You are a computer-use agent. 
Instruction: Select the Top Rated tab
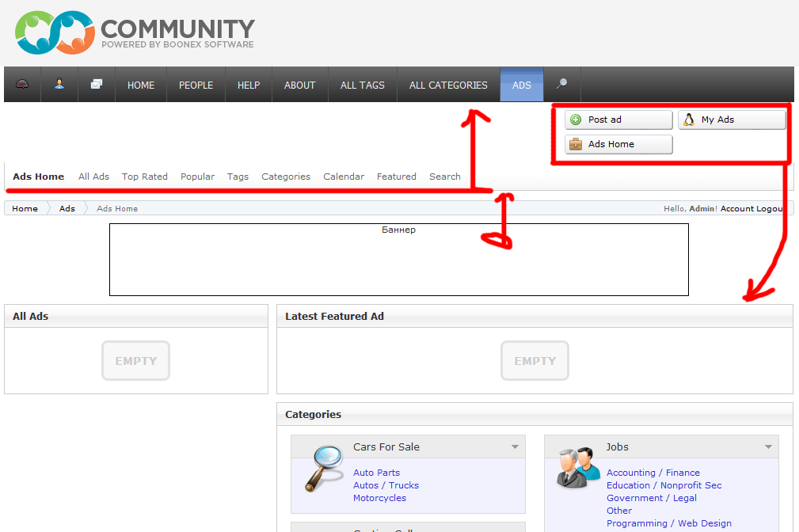point(144,177)
